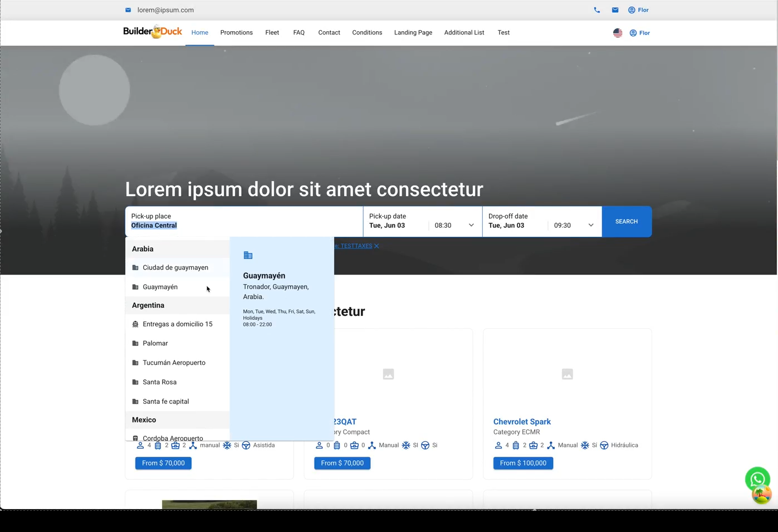778x532 pixels.
Task: Click the BuilderDuck logo
Action: coord(153,32)
